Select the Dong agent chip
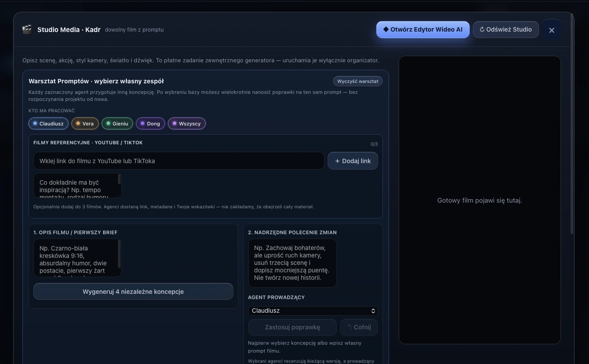Viewport: 589px width, 364px height. 150,124
